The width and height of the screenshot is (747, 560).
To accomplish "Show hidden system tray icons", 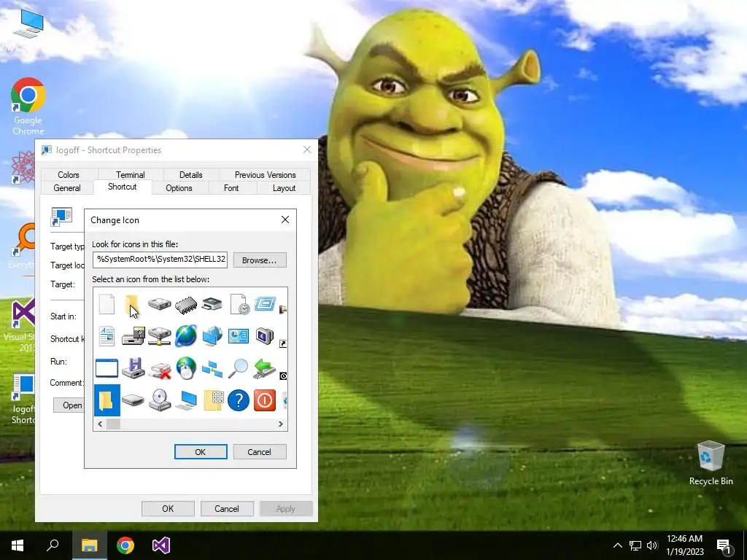I will [x=617, y=545].
